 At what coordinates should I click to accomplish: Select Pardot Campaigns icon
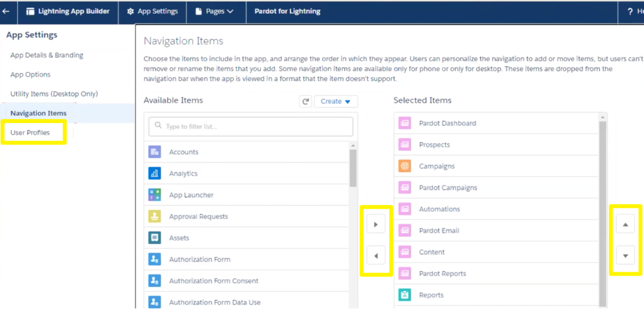405,188
